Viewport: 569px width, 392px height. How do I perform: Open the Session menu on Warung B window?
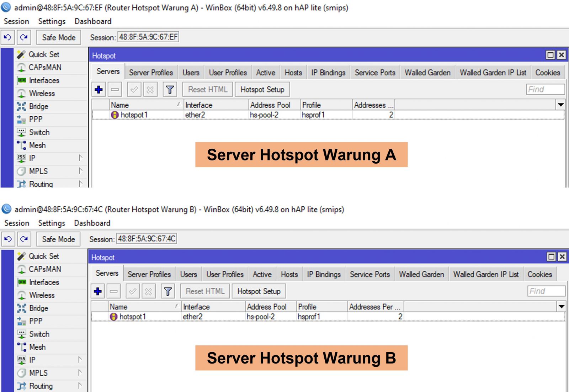(x=17, y=223)
